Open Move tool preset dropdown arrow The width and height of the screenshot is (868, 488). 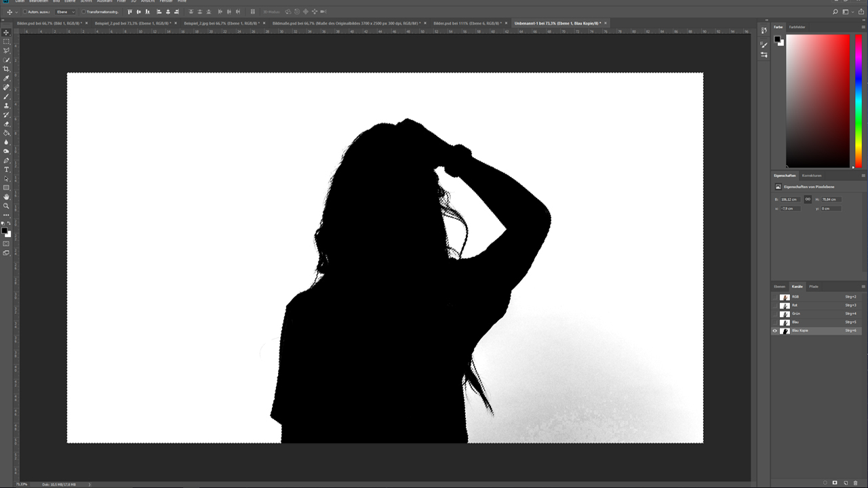click(16, 12)
